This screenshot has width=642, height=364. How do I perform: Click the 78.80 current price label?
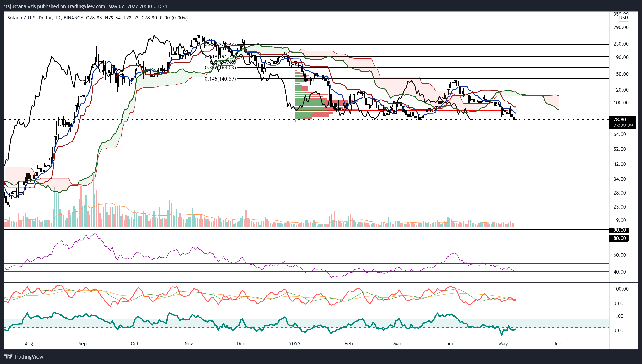pos(619,119)
